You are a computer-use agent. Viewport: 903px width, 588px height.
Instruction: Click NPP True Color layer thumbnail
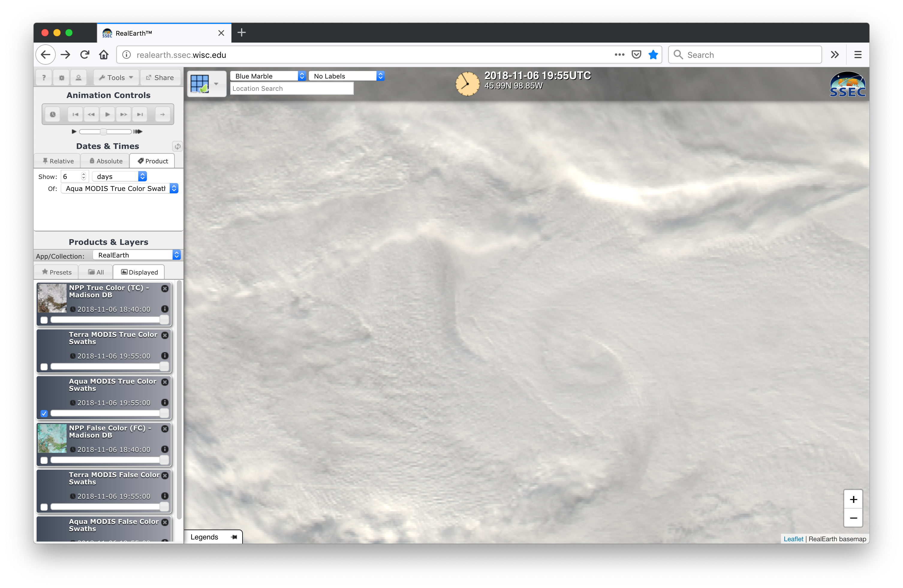click(52, 298)
